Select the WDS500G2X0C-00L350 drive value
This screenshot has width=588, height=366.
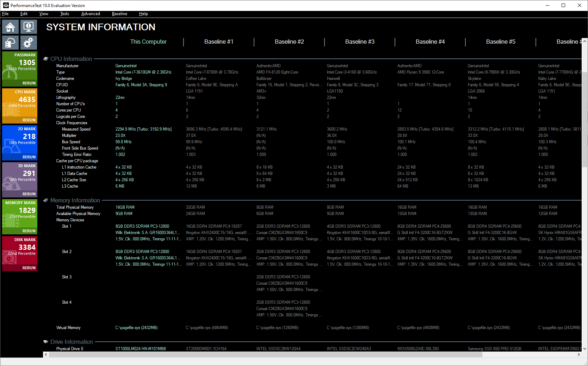(x=418, y=349)
